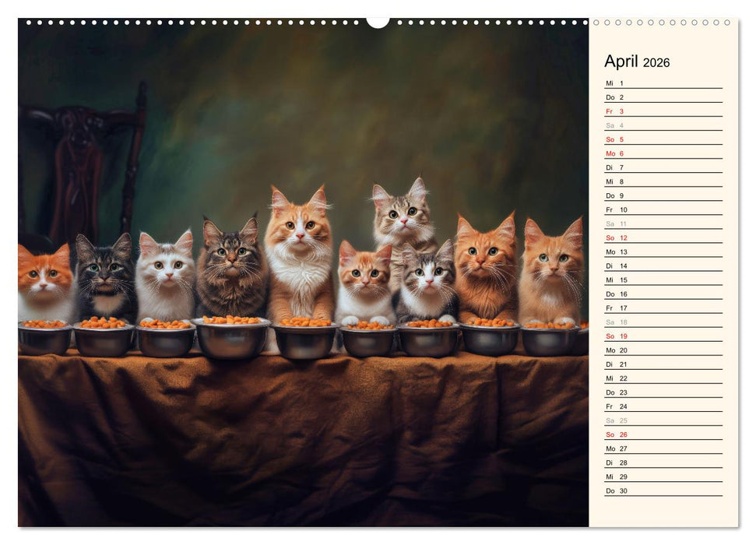Click the April 2026 month header
Viewport: 756px width, 545px height.
coord(636,62)
